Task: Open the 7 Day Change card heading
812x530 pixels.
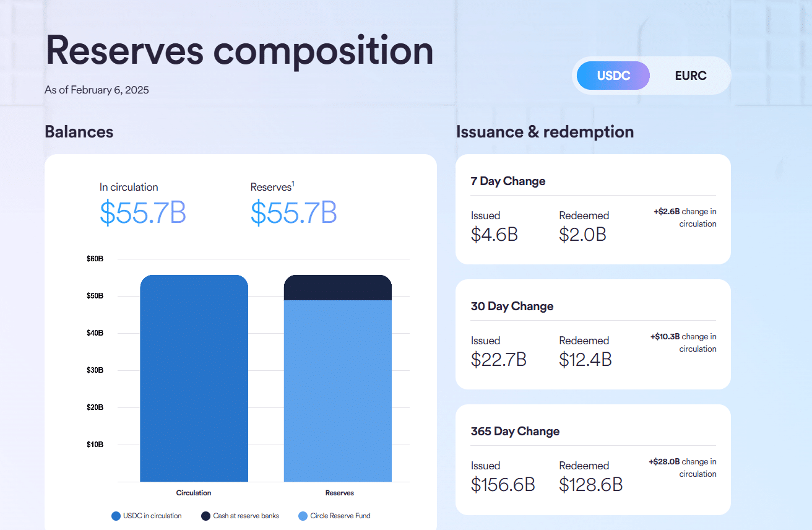Action: click(x=508, y=181)
